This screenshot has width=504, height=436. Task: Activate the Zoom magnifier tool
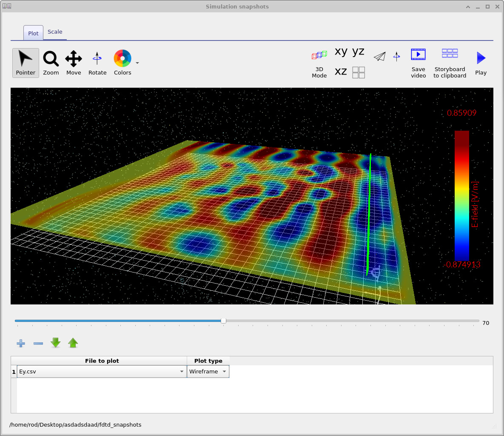(51, 63)
